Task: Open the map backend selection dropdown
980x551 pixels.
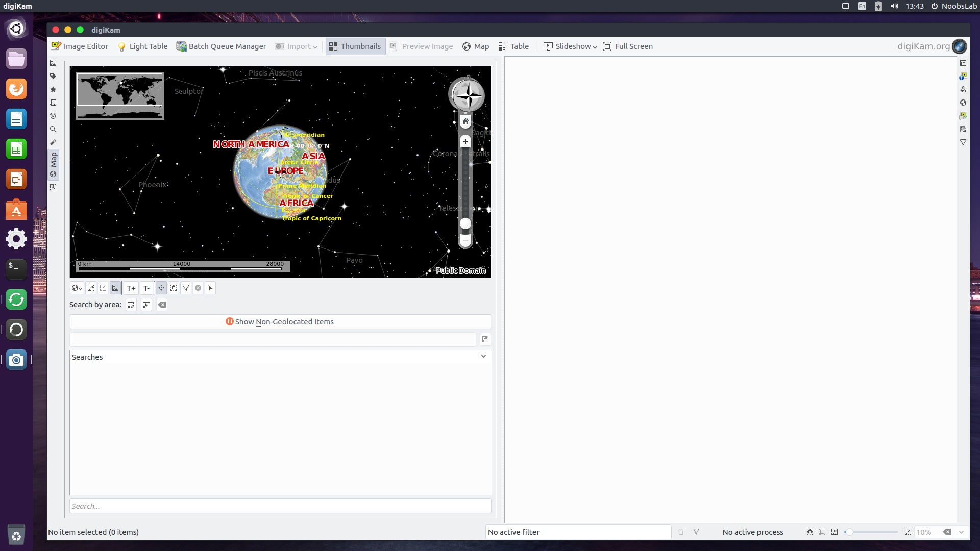Action: pyautogui.click(x=77, y=288)
